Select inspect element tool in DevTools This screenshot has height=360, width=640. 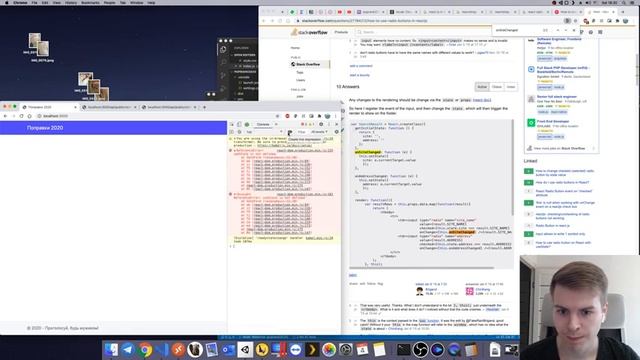coord(231,124)
